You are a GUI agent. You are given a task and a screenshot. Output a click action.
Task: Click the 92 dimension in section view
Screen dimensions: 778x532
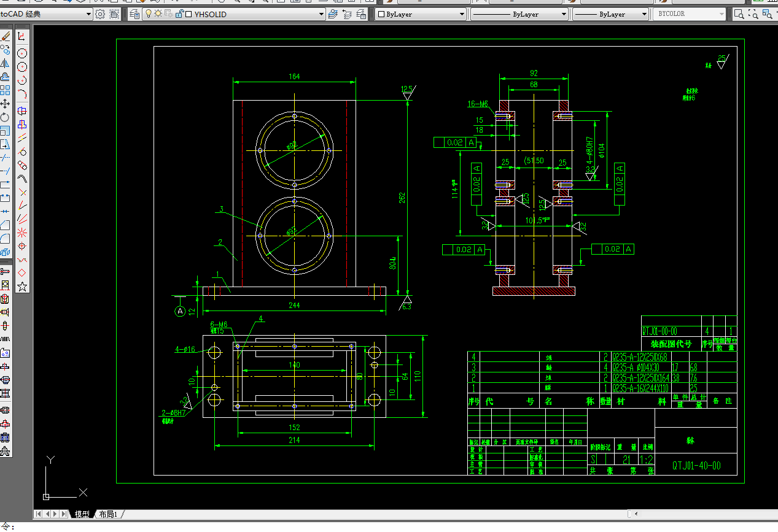[534, 74]
